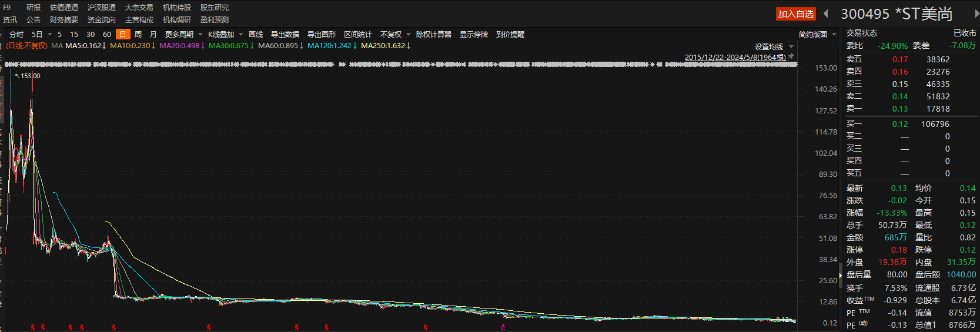Click the pin icon beside date range
This screenshot has width=980, height=332.
click(791, 56)
